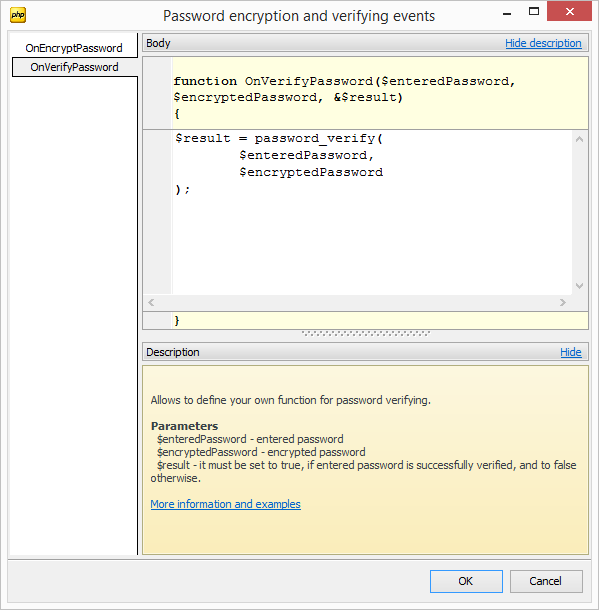Minimize the dialog window
The width and height of the screenshot is (599, 610).
pos(506,13)
